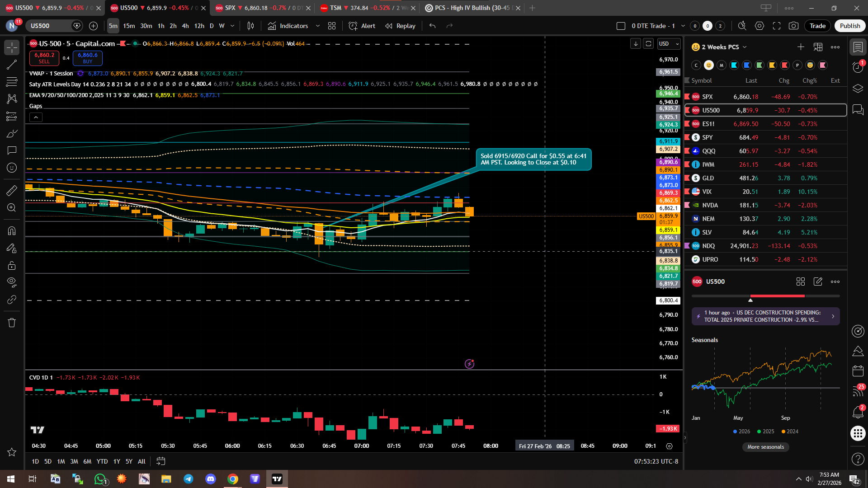
Task: Open the USD currency dropdown
Action: click(669, 43)
